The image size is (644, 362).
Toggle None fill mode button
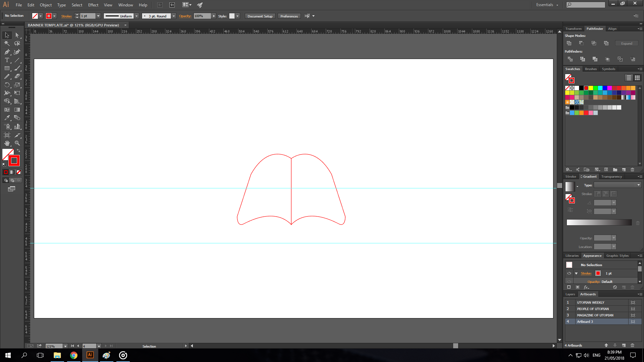[x=19, y=172]
